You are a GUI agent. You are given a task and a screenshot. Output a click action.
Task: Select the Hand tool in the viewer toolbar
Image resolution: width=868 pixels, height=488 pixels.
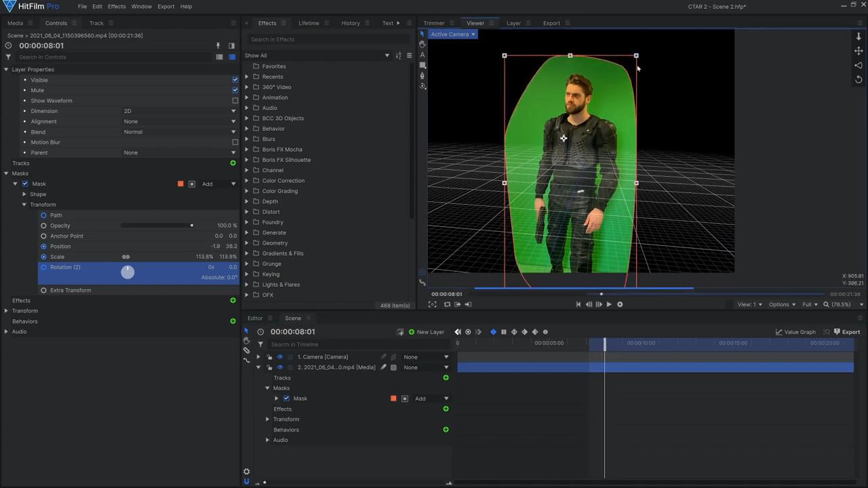(x=422, y=44)
